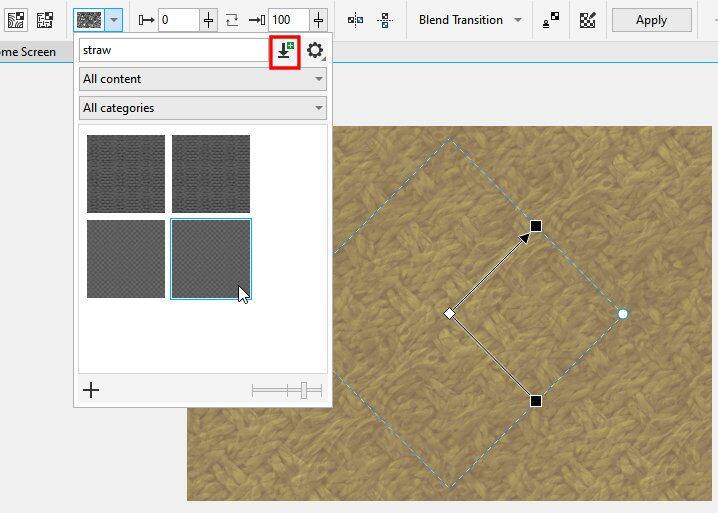Screen dimensions: 718x513
Task: Select the bottom-left pattern thumbnail
Action: (126, 259)
